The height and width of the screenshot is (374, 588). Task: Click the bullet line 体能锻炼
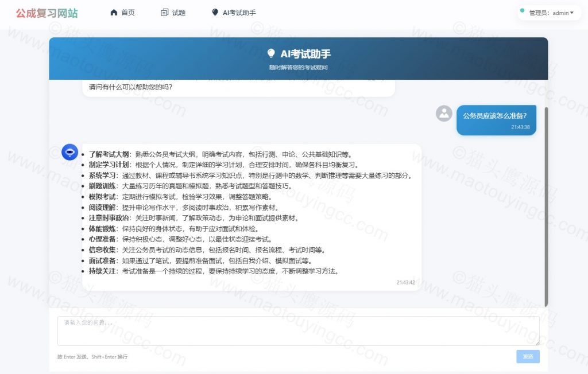click(173, 229)
